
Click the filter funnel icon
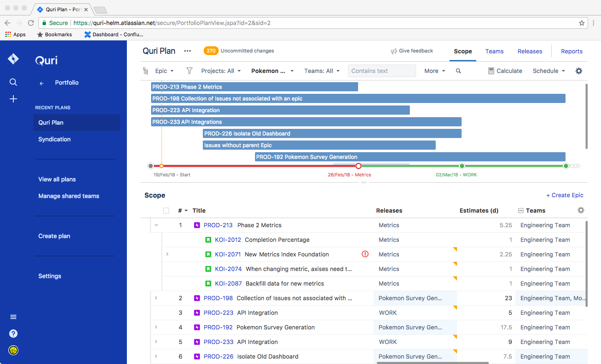189,71
